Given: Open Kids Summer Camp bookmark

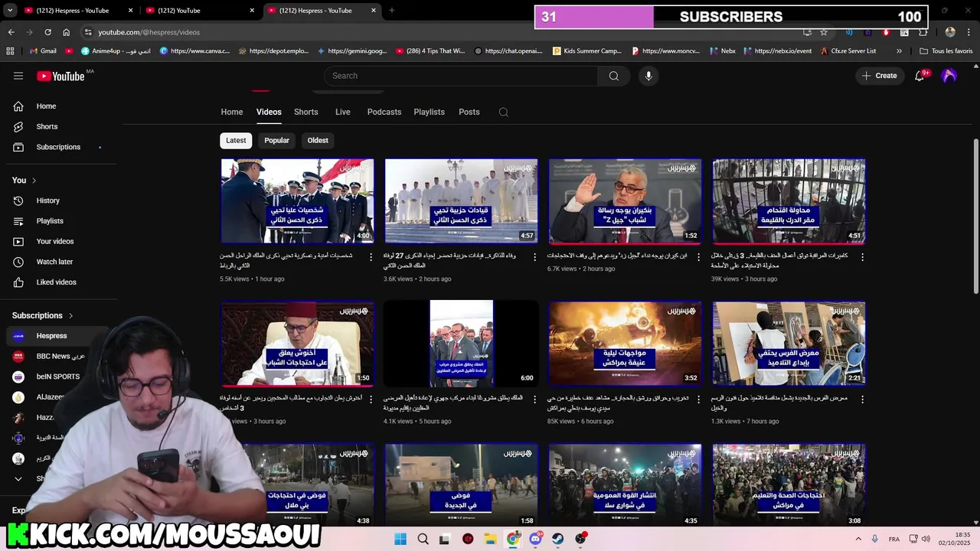Looking at the screenshot, I should [x=587, y=51].
